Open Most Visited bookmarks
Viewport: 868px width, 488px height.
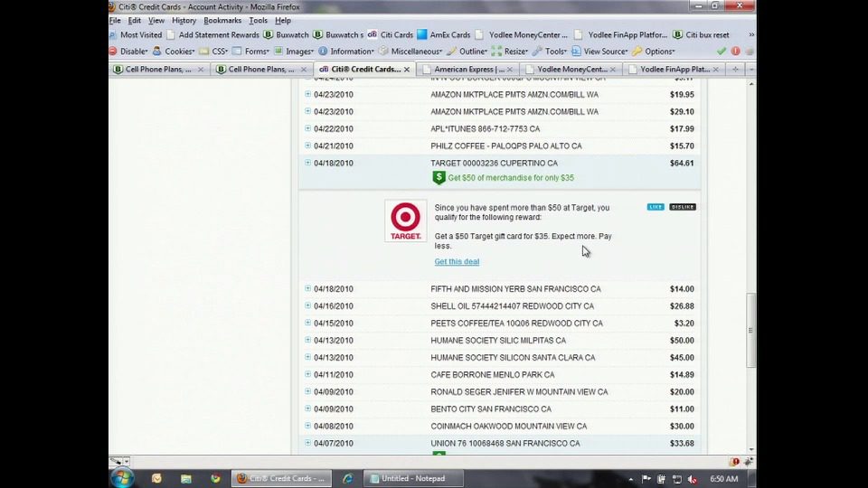(x=137, y=34)
